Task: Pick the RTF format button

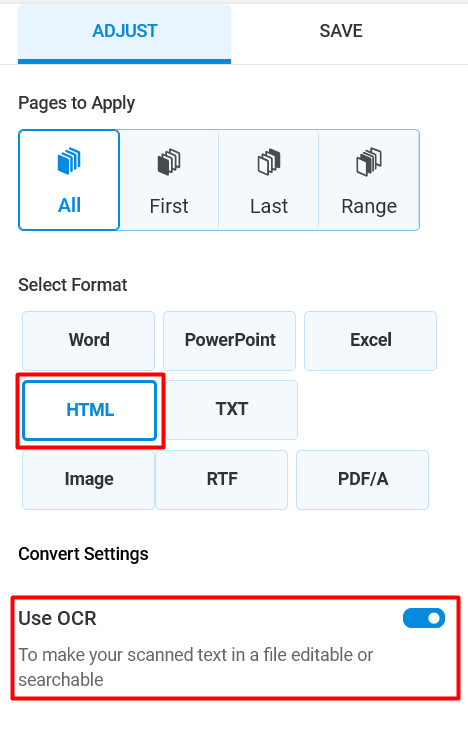Action: click(221, 480)
